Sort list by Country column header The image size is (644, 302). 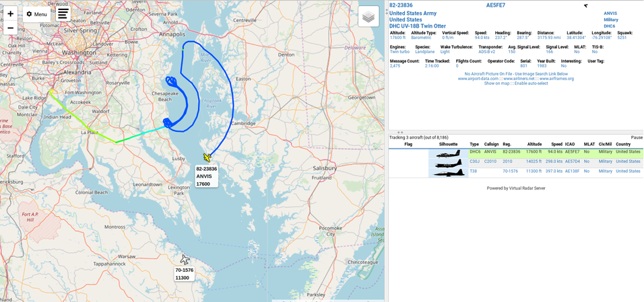pos(623,145)
